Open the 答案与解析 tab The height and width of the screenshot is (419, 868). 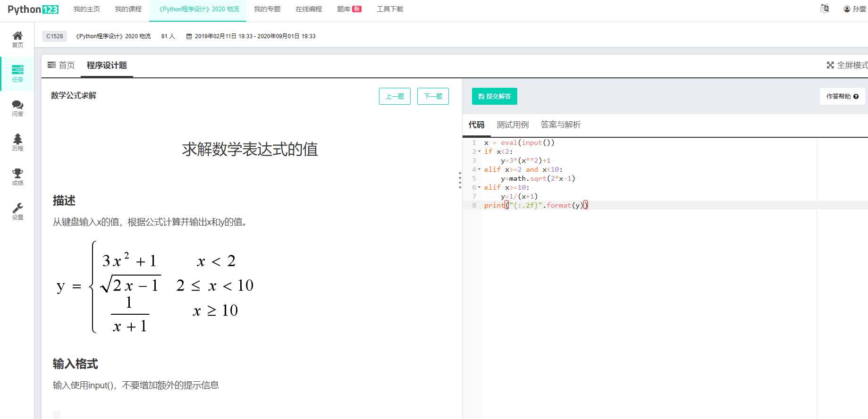[561, 125]
